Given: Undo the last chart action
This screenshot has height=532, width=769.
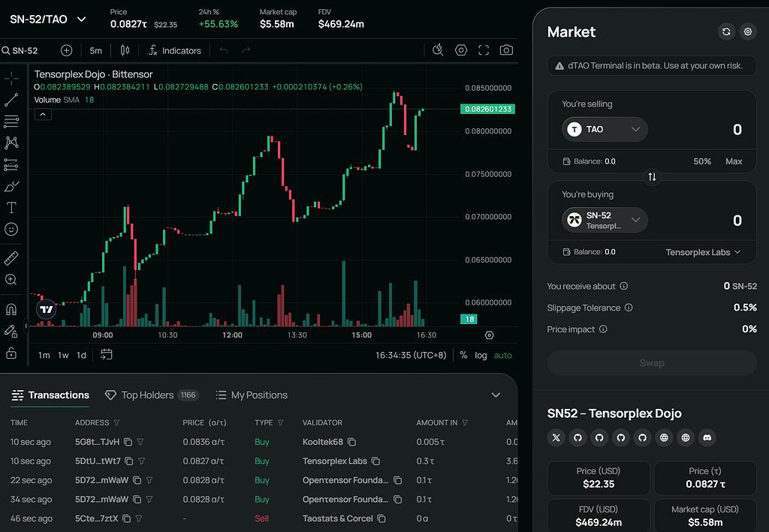Looking at the screenshot, I should [224, 50].
